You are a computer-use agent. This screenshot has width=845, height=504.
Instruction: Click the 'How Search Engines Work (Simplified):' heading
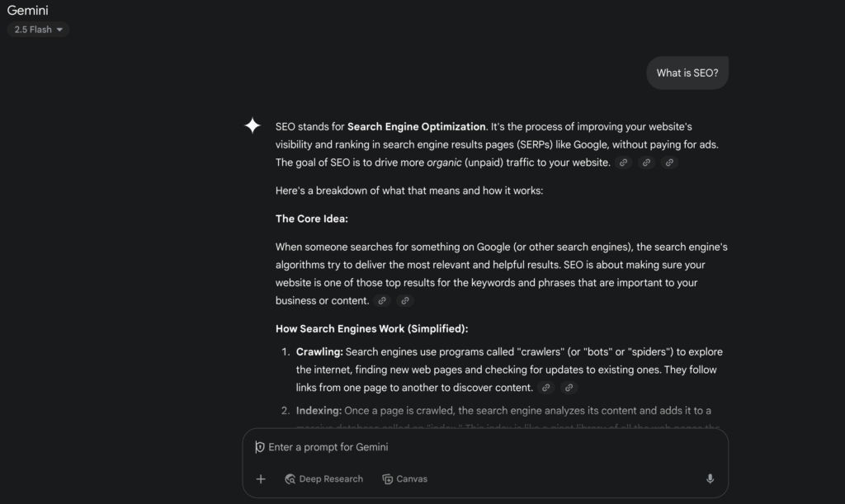click(x=371, y=329)
